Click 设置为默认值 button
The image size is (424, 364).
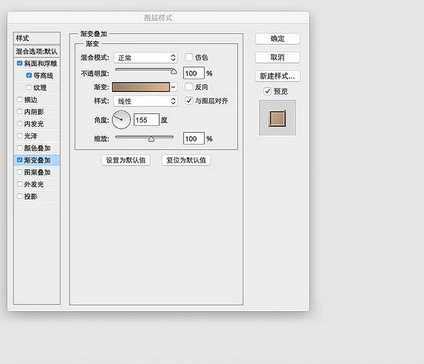click(126, 160)
